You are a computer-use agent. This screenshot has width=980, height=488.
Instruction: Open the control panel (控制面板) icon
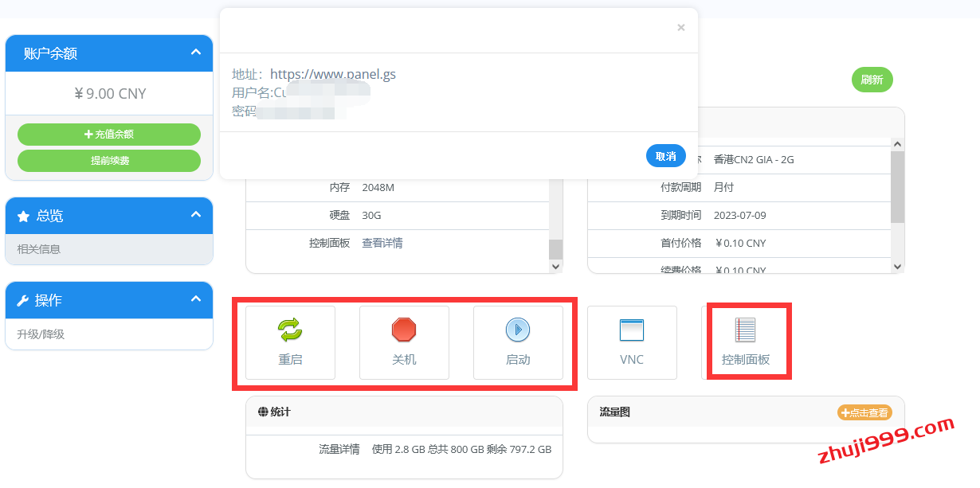[746, 330]
